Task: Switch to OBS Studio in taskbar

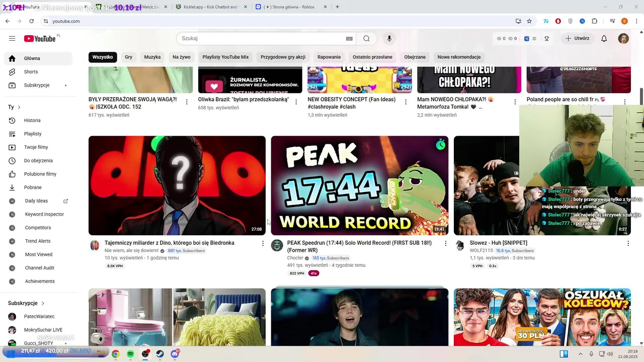Action: pyautogui.click(x=145, y=354)
